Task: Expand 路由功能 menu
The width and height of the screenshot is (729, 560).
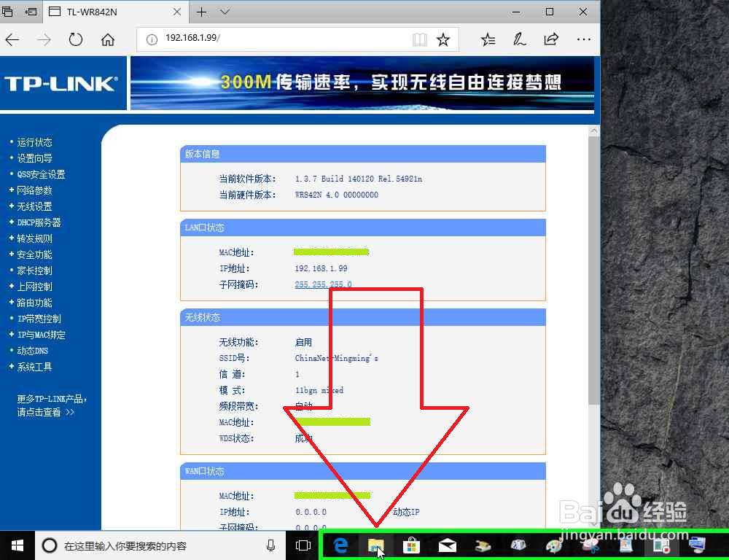Action: pos(34,303)
